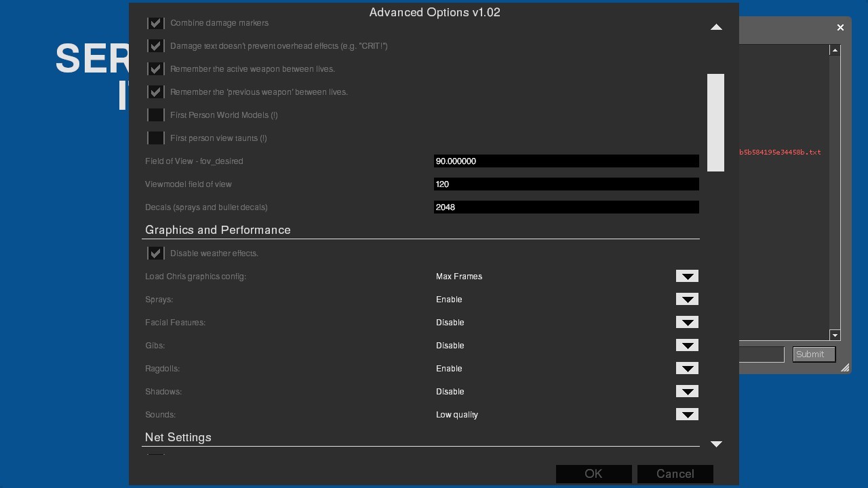868x488 pixels.
Task: Click the Max Frames value
Action: [x=459, y=277]
